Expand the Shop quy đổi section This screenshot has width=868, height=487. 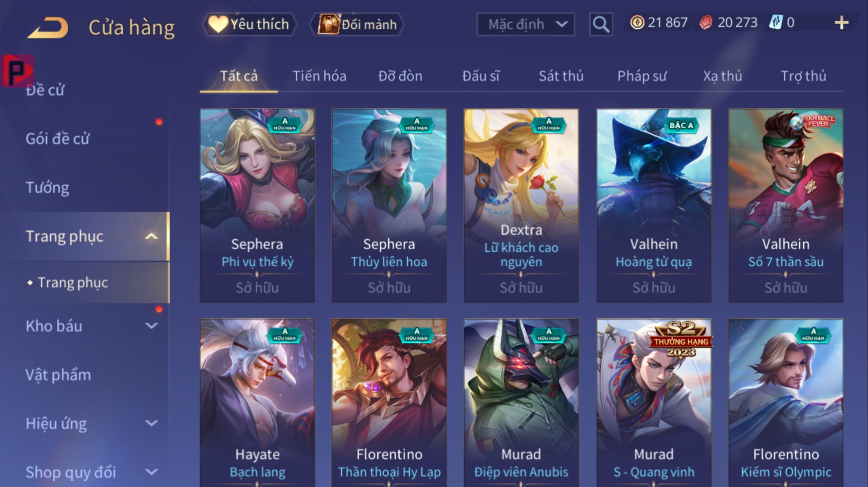pos(151,472)
